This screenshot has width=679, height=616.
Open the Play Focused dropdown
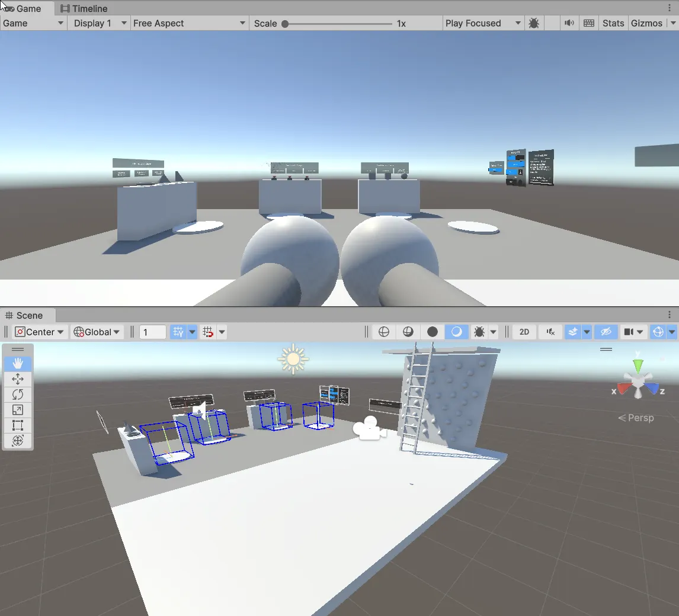[482, 23]
